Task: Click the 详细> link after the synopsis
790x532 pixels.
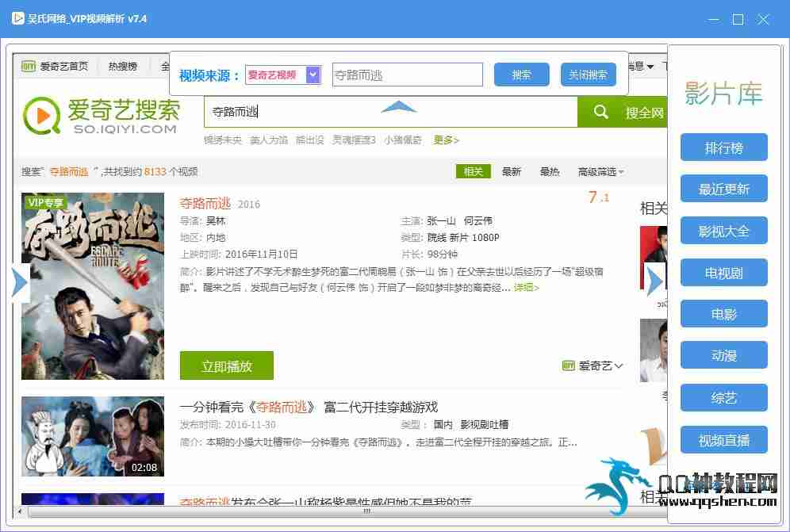Action: click(x=527, y=288)
